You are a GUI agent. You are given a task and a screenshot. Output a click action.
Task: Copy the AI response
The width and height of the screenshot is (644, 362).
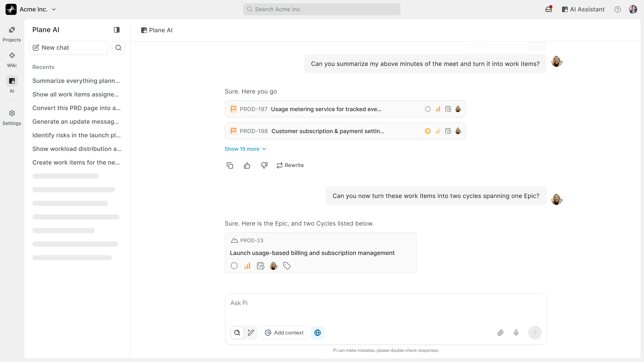230,165
